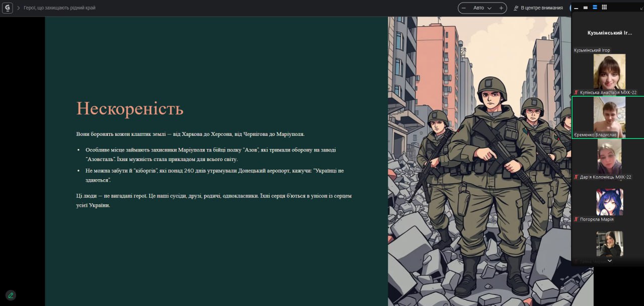Open the Авто zoom dropdown
The height and width of the screenshot is (306, 644).
pyautogui.click(x=482, y=8)
